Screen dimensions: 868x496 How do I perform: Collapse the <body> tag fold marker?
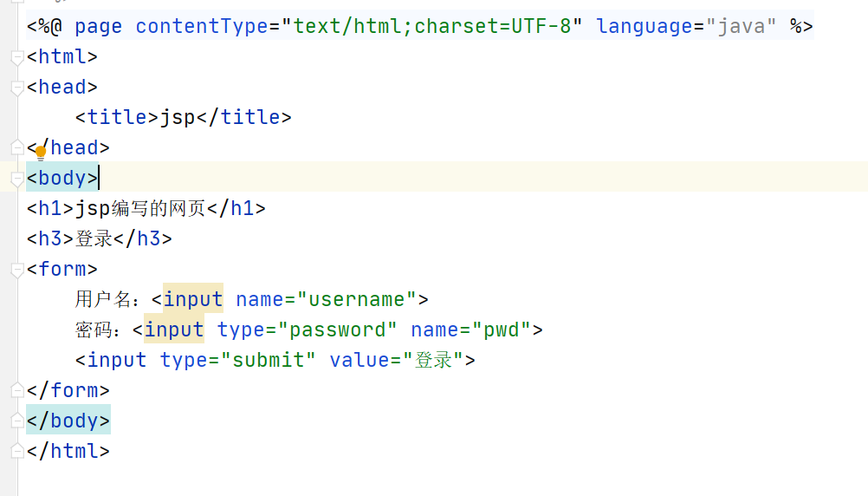(x=17, y=179)
